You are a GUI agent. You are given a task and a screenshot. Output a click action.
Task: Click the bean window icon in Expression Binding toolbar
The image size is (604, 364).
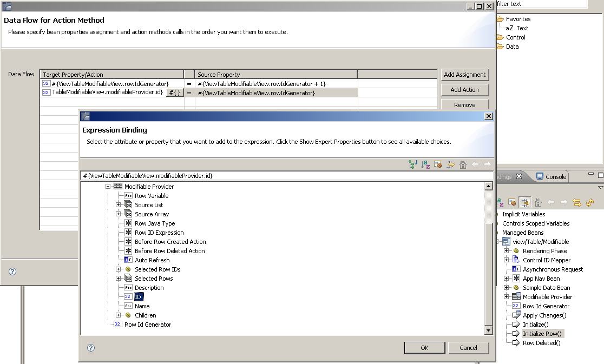438,164
